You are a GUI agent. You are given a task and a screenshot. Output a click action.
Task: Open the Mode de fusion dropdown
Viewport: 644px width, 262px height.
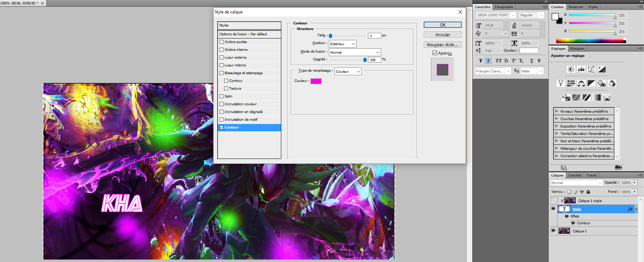355,52
